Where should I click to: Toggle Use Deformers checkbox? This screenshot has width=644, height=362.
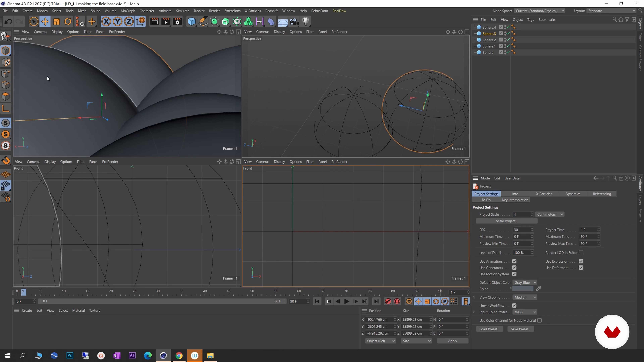click(x=581, y=268)
